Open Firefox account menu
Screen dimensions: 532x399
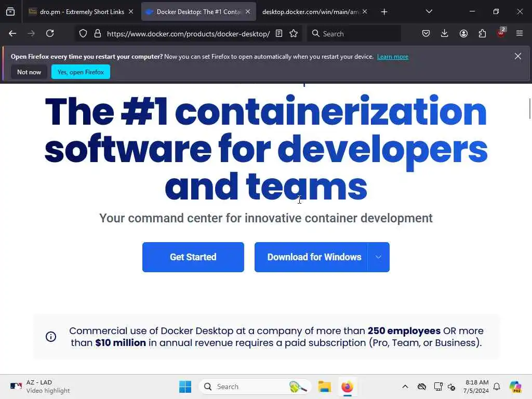(463, 34)
